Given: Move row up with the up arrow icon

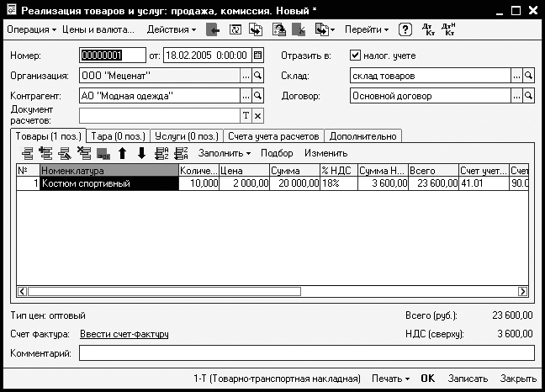Looking at the screenshot, I should pos(122,153).
